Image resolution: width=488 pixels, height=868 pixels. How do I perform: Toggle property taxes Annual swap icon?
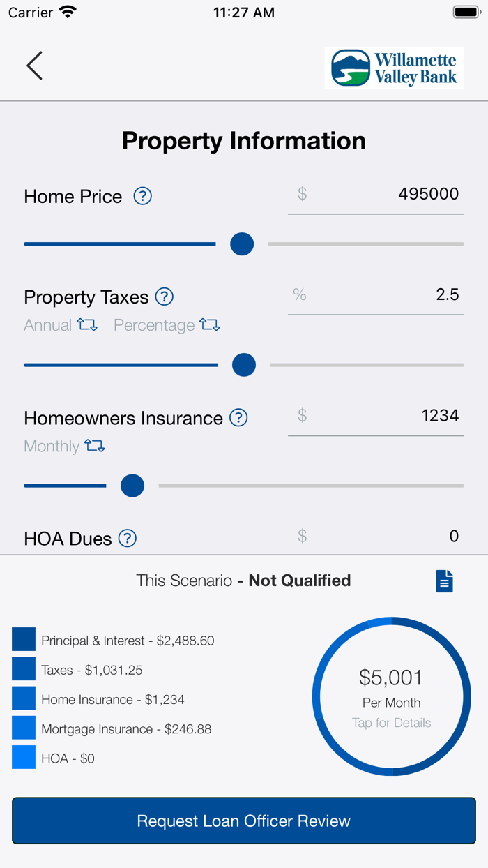[x=87, y=325]
